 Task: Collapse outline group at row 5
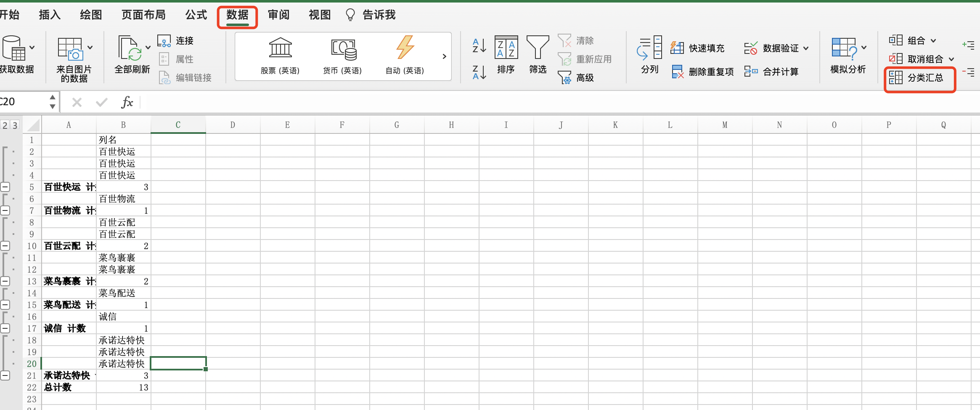pyautogui.click(x=5, y=187)
